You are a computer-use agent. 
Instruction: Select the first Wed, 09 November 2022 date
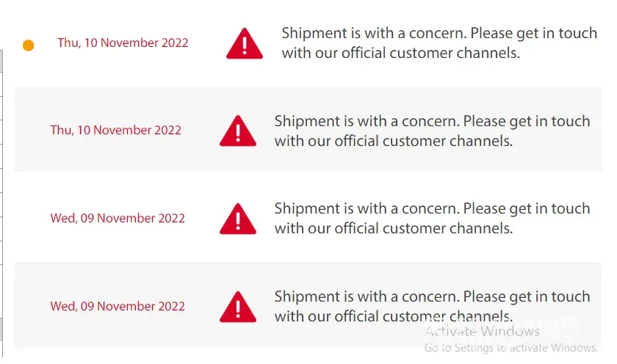(118, 218)
